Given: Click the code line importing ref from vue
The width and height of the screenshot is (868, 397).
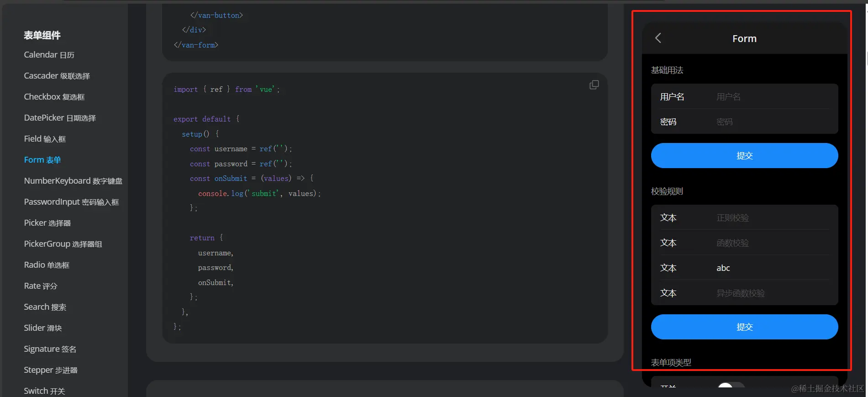Looking at the screenshot, I should pos(226,90).
